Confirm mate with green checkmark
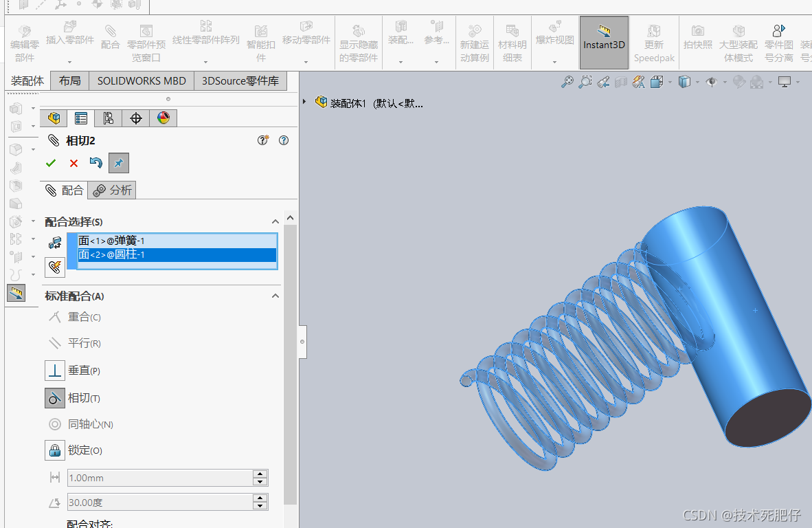The height and width of the screenshot is (528, 812). (x=51, y=163)
